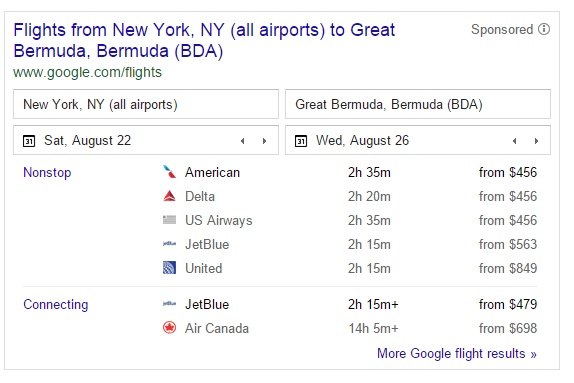The height and width of the screenshot is (383, 574).
Task: Open the Connecting flights link
Action: (56, 305)
